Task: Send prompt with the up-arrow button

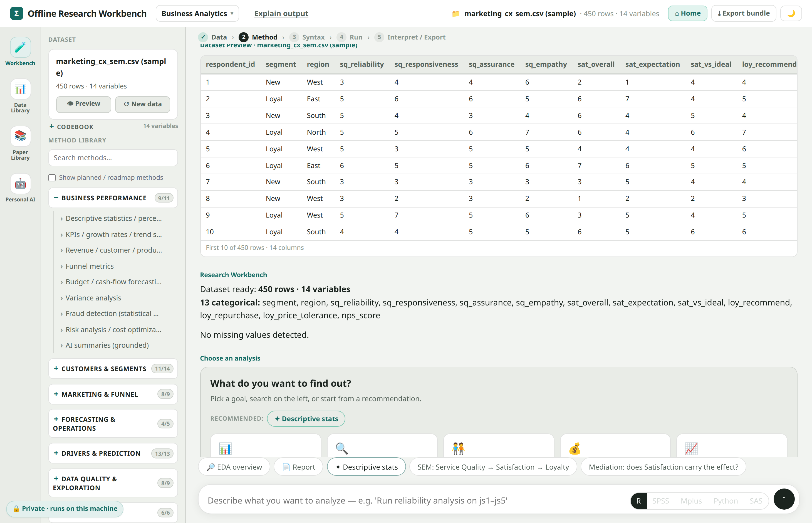Action: (784, 499)
